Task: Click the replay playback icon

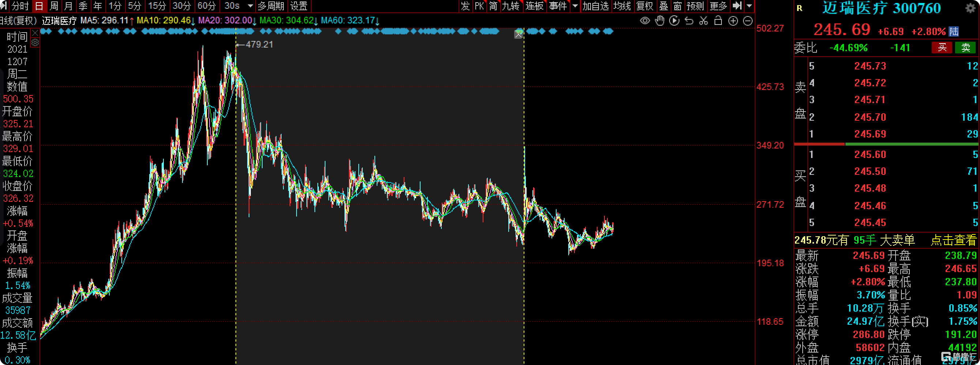Action: coord(674,20)
